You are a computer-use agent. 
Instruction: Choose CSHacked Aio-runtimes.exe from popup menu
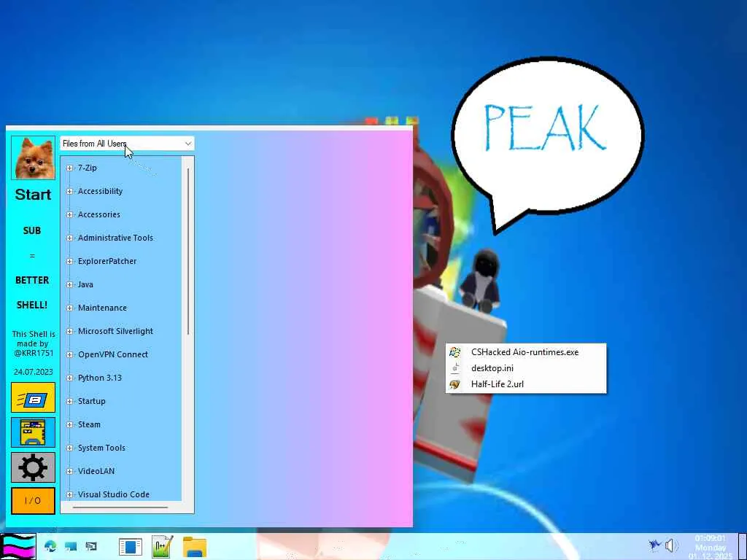(x=526, y=352)
